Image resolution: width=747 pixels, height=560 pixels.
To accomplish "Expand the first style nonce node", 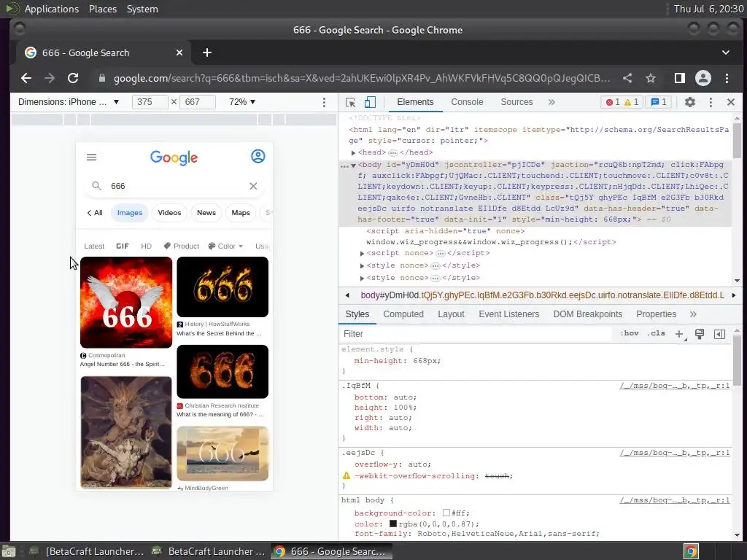I will (362, 265).
